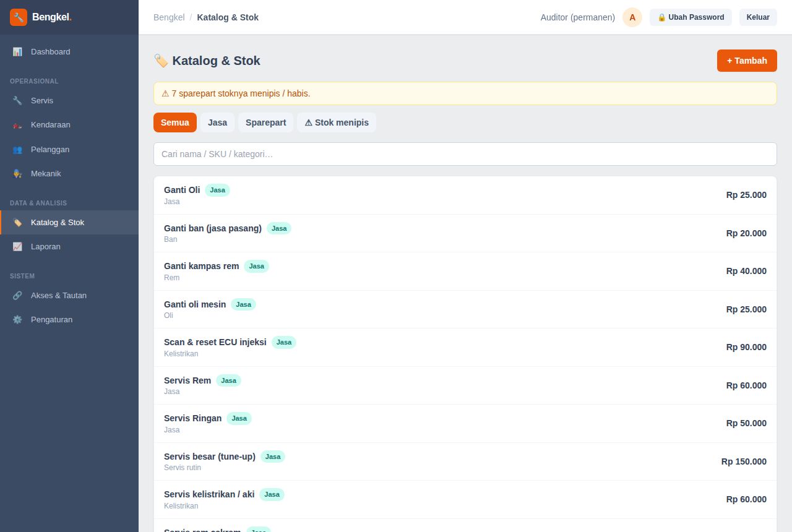Click the Keluar button
792x532 pixels.
coord(758,17)
